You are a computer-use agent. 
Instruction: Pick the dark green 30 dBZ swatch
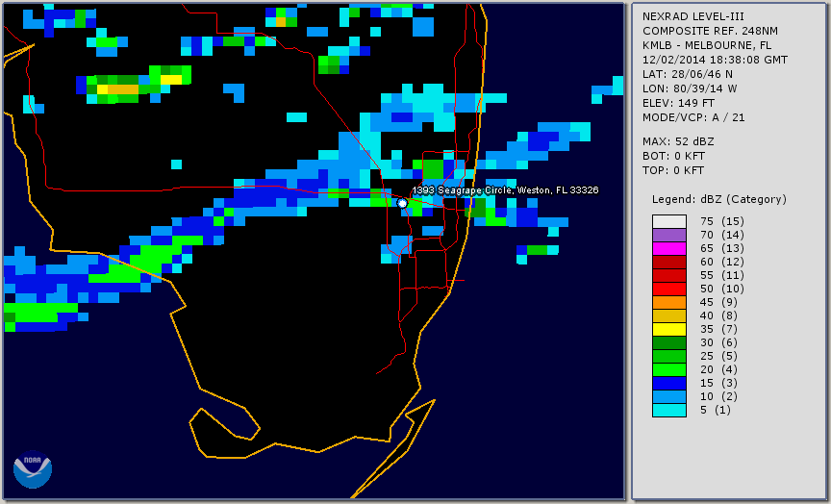pos(669,342)
